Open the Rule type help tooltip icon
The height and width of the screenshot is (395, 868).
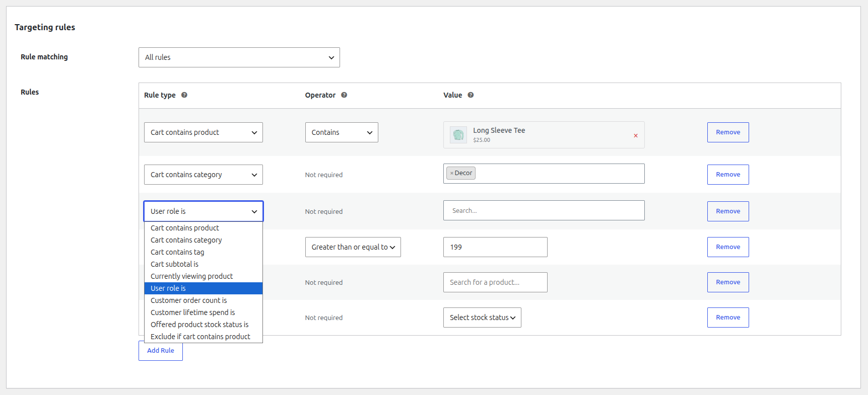pos(184,95)
